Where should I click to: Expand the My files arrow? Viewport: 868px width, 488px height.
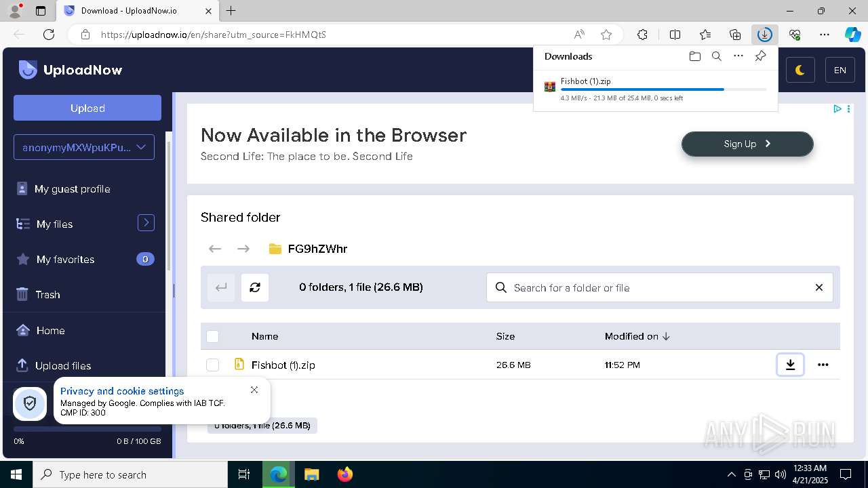pos(146,222)
